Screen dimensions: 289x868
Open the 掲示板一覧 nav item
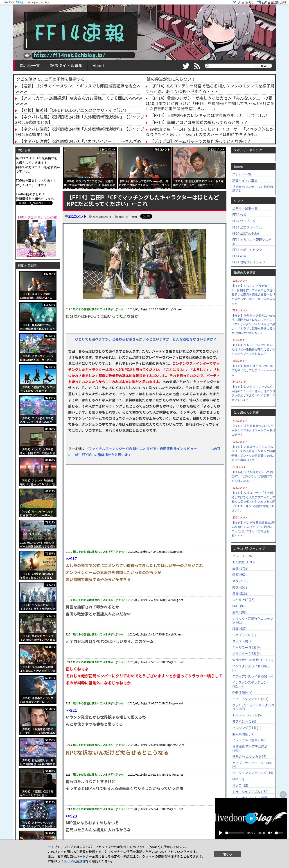30,66
